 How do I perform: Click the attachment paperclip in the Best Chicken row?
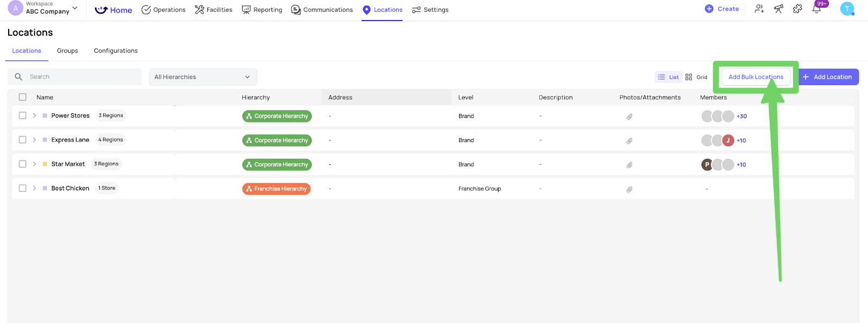[x=629, y=189]
